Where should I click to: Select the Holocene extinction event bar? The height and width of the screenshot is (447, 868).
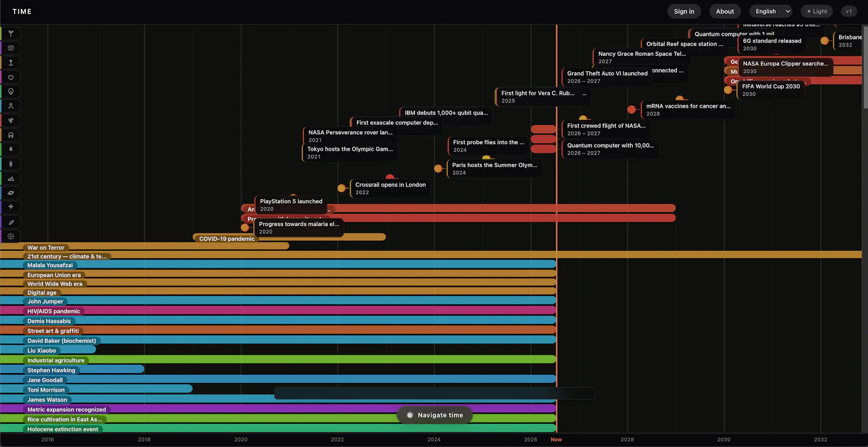click(x=278, y=428)
